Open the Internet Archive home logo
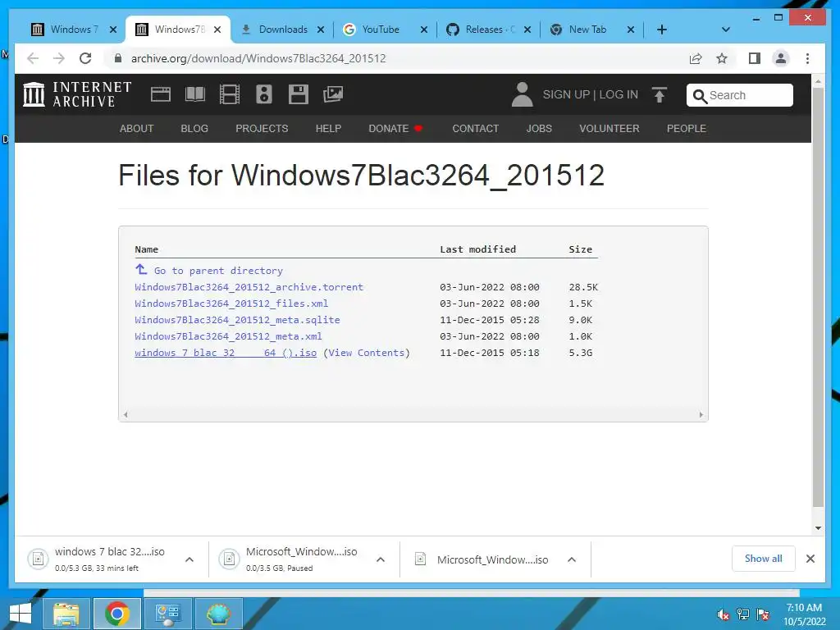The width and height of the screenshot is (840, 630). click(78, 94)
